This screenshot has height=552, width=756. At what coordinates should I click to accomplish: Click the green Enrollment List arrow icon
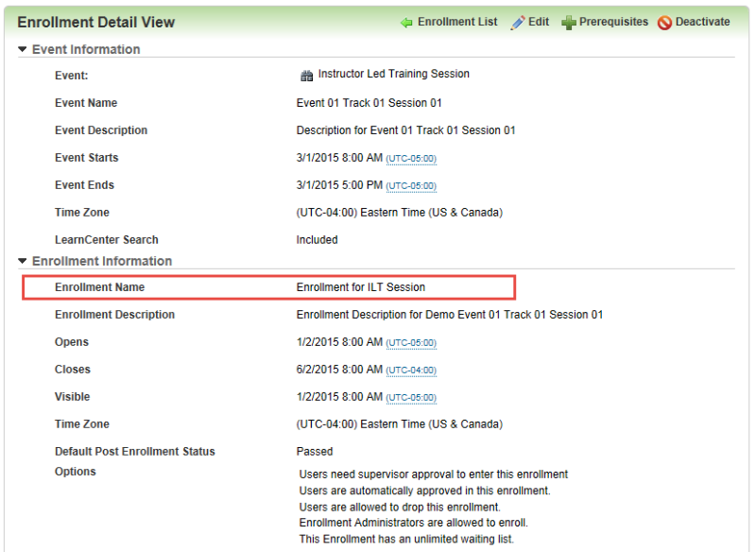click(x=407, y=21)
